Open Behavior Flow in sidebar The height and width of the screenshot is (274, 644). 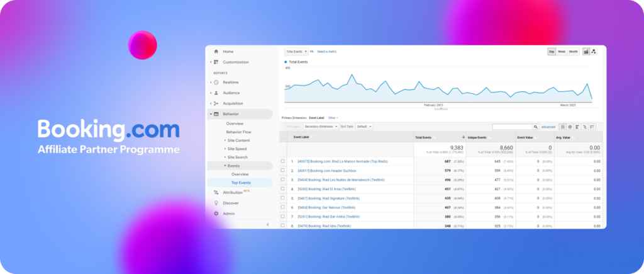pyautogui.click(x=238, y=132)
